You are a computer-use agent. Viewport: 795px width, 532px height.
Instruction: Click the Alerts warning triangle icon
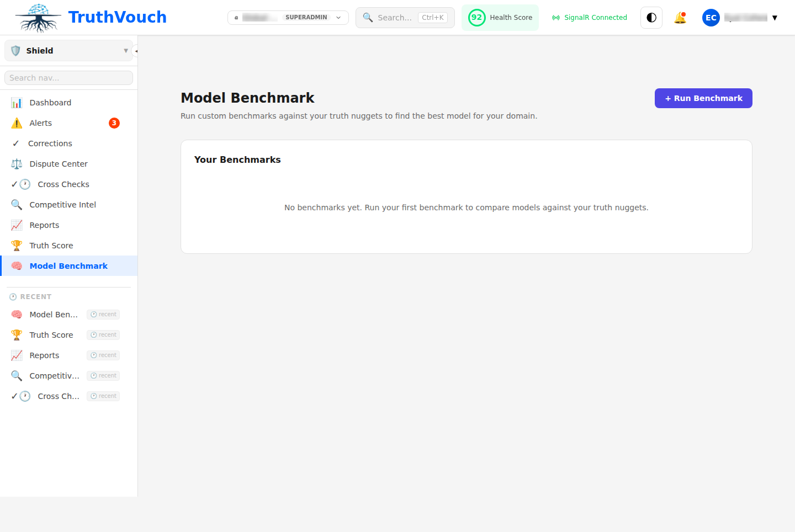click(17, 123)
